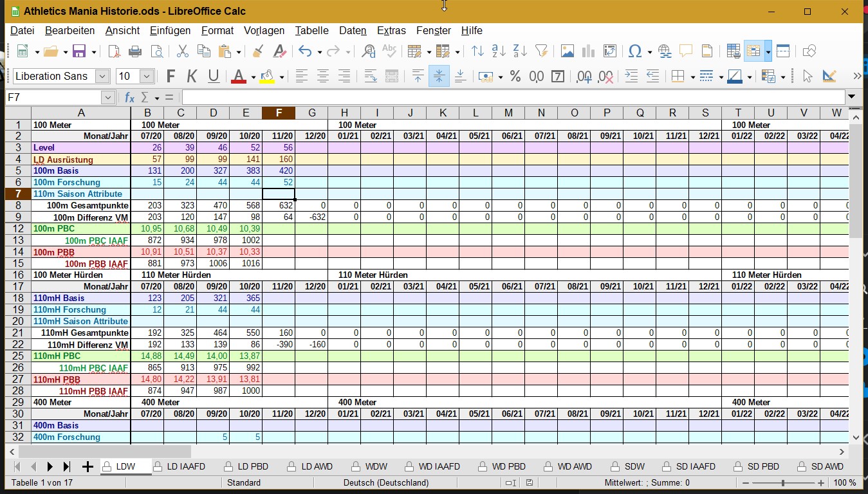
Task: Apply the yellow background color swatch
Action: (267, 77)
